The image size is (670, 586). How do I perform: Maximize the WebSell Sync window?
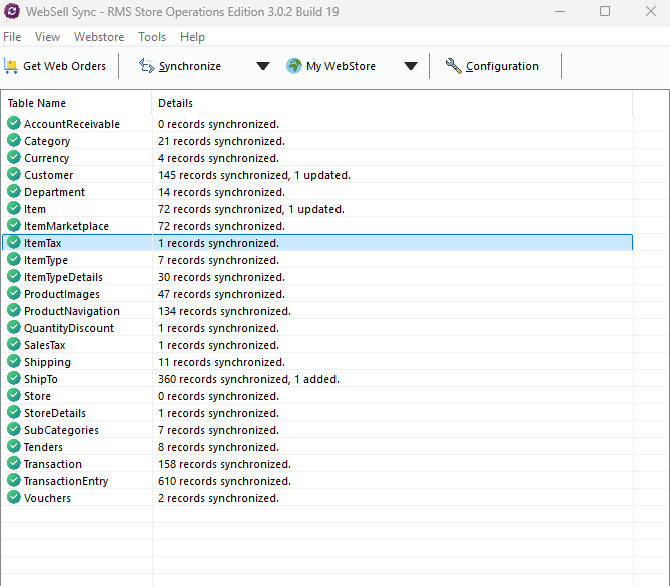[x=605, y=12]
